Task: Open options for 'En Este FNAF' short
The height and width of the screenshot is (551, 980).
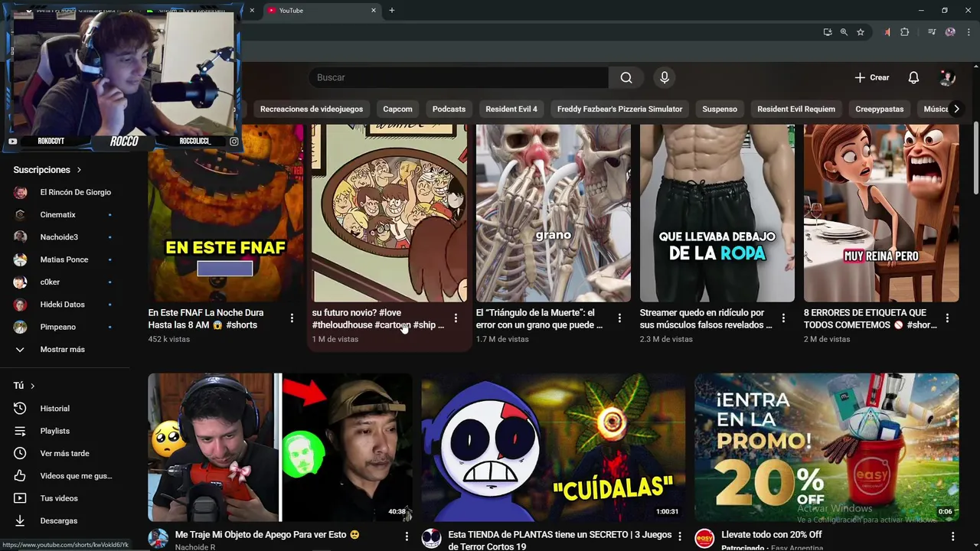Action: click(x=292, y=318)
